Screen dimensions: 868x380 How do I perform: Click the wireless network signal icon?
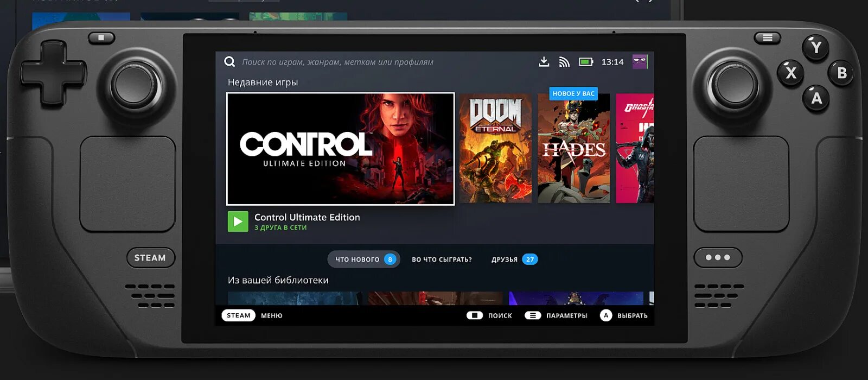tap(564, 62)
